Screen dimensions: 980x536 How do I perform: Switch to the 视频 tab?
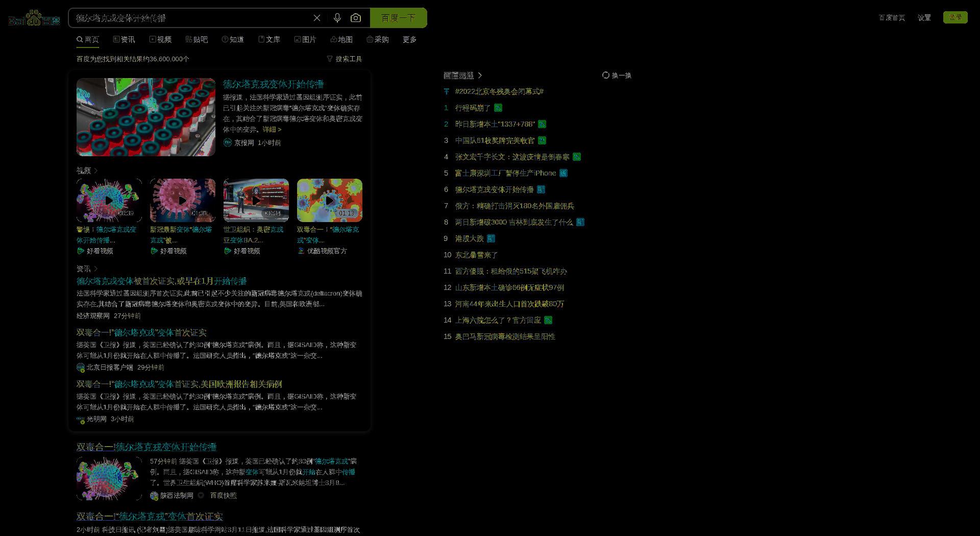pos(160,39)
